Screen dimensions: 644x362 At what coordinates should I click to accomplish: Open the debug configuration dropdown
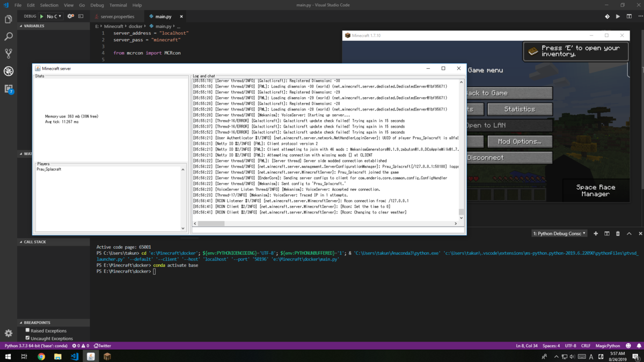(x=54, y=17)
